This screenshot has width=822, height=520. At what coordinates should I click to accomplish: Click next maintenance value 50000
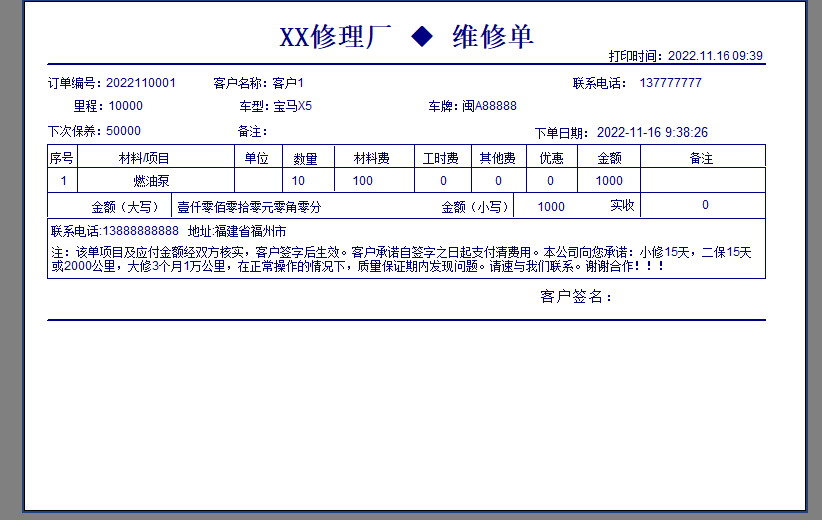click(x=123, y=131)
